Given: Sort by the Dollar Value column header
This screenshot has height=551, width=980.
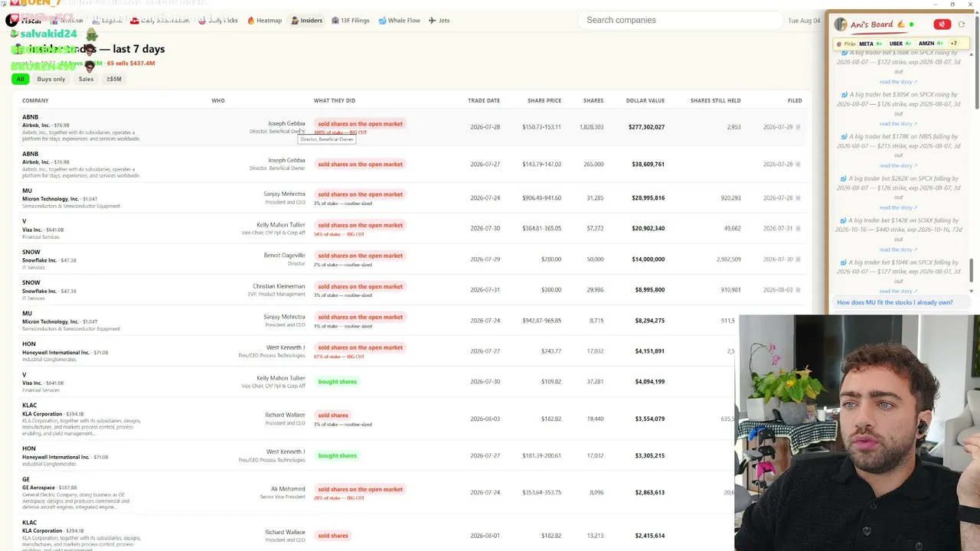Looking at the screenshot, I should (x=645, y=100).
